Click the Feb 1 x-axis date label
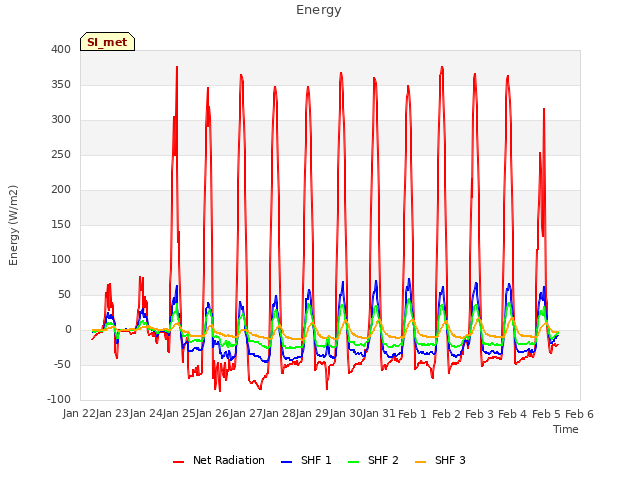Screen dimensions: 640x480 [412, 414]
